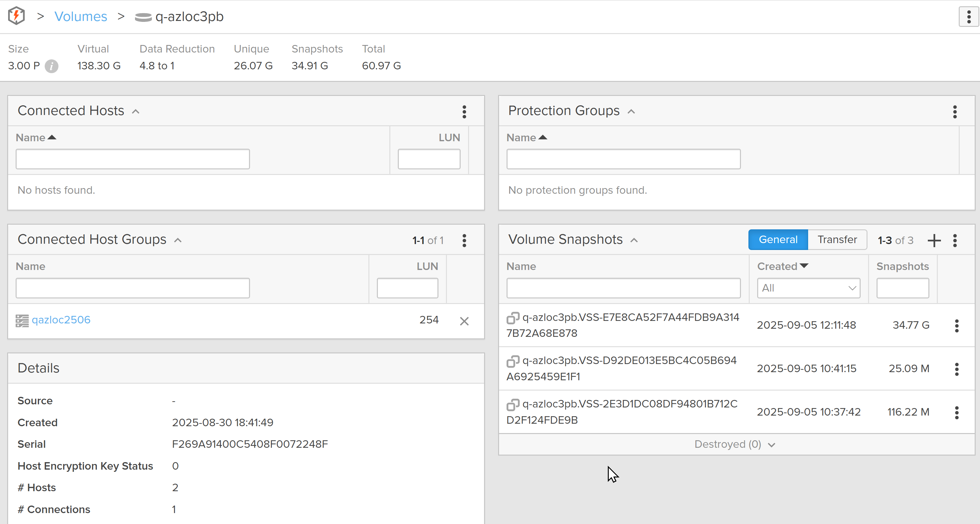This screenshot has height=524, width=980.
Task: Open the top-right volume options kebab menu
Action: coord(968,17)
